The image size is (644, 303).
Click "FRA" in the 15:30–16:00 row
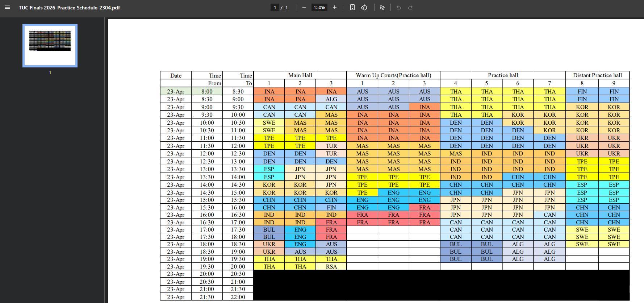425,207
